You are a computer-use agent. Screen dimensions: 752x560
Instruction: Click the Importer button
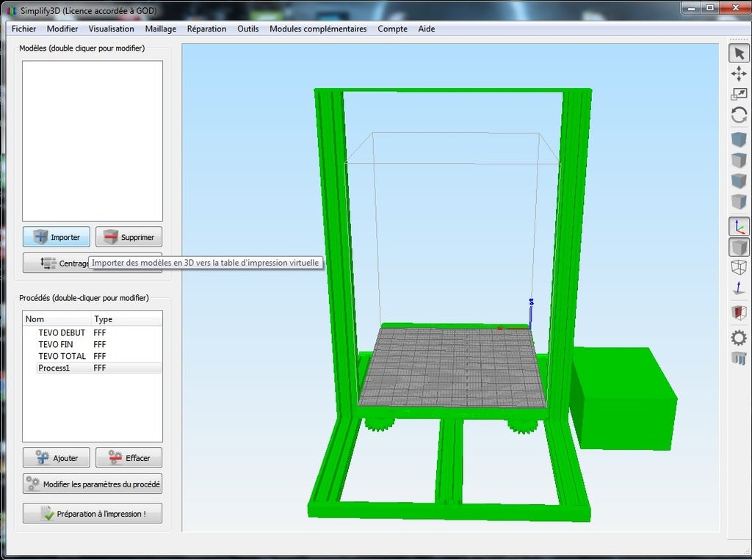[x=57, y=237]
